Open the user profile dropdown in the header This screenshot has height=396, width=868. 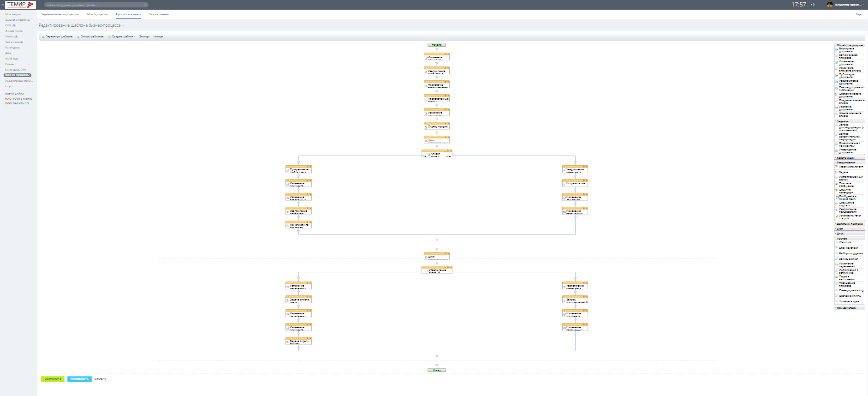coord(846,5)
